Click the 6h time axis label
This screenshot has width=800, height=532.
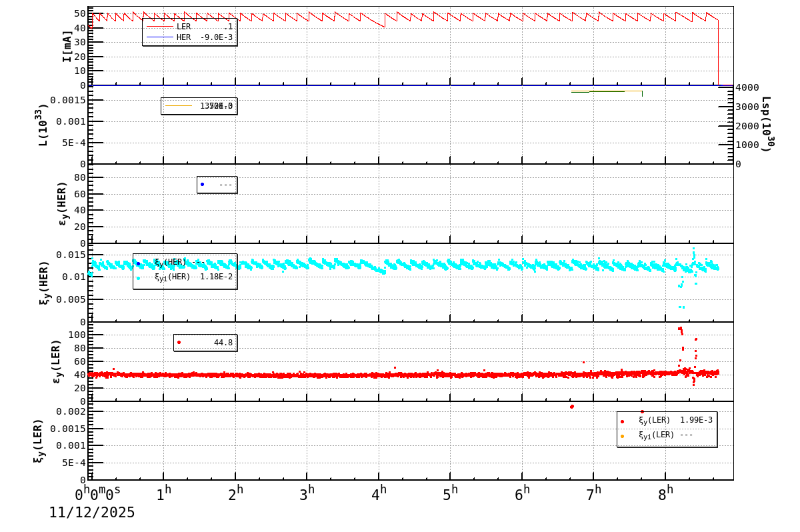point(523,494)
